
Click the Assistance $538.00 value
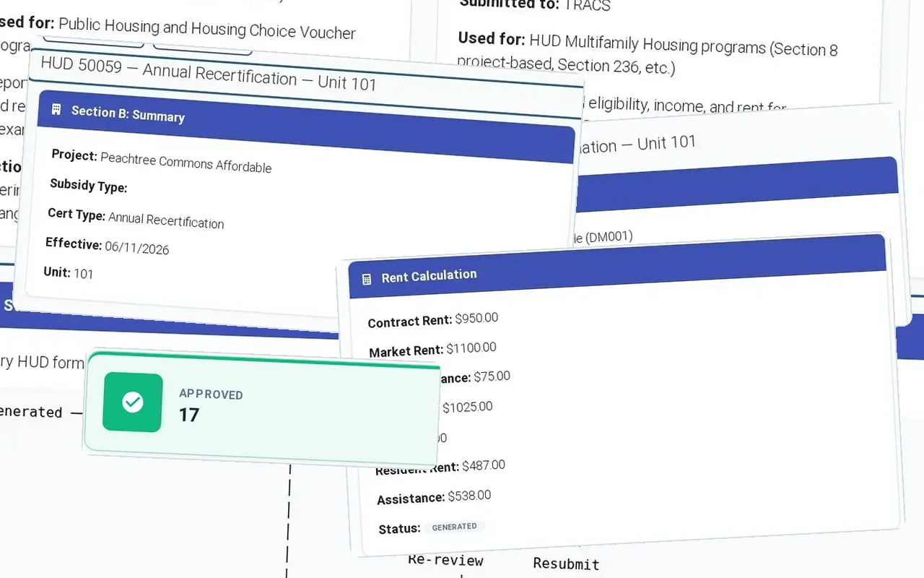469,496
